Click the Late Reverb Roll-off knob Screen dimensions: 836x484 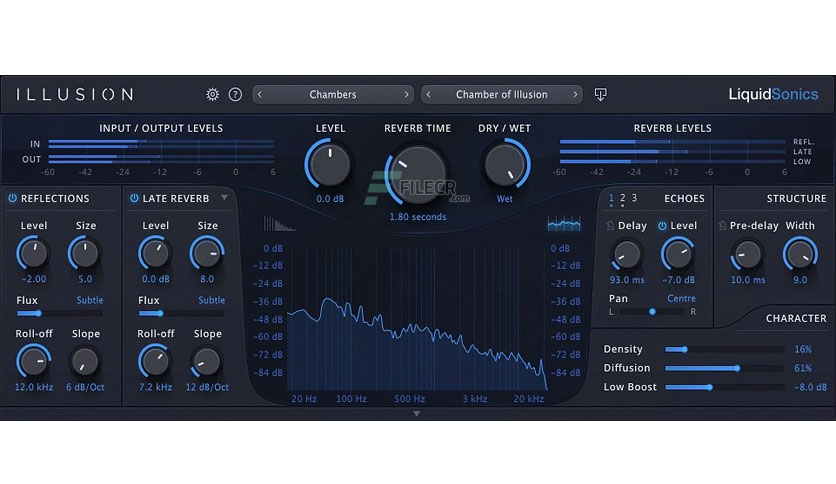coord(155,361)
